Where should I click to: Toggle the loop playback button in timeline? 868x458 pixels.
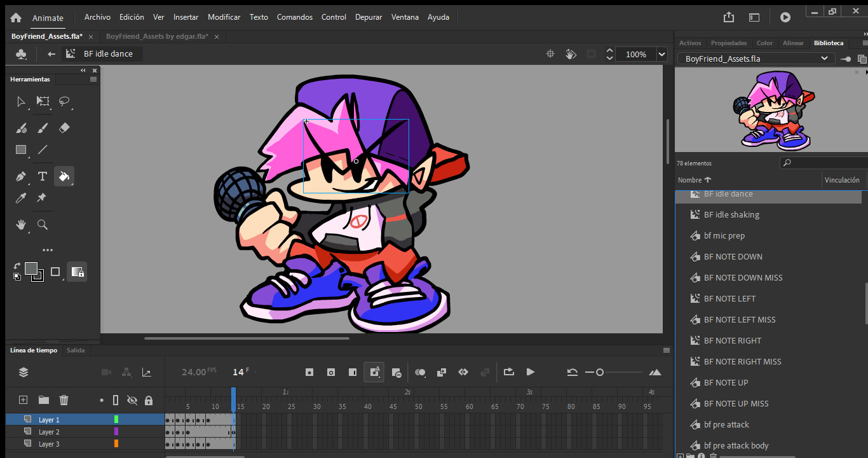(x=508, y=372)
